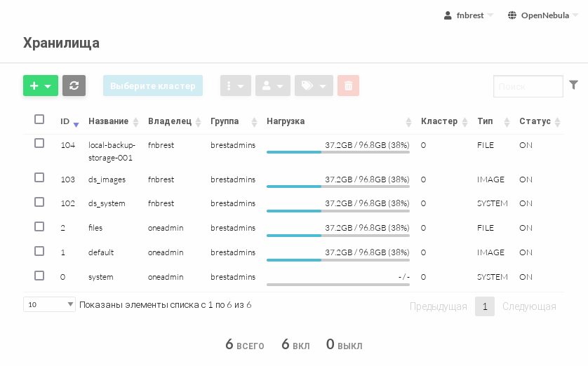Viewport: 588px width, 366px height.
Task: Click the filter funnel icon
Action: coord(573,85)
